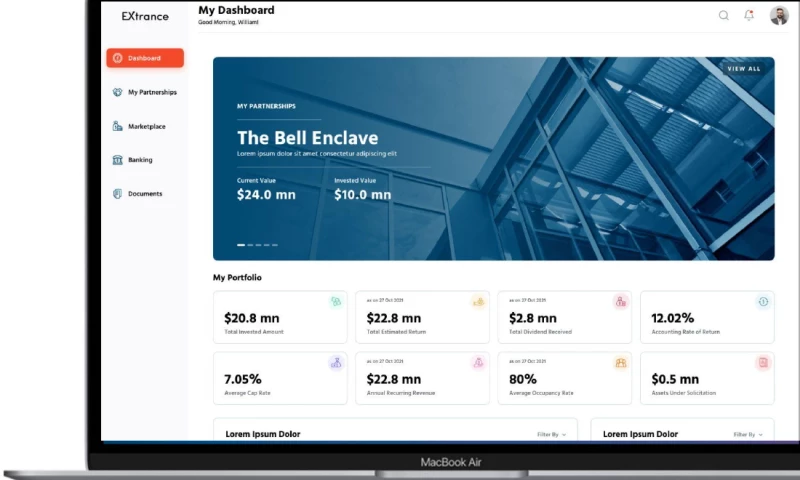The height and width of the screenshot is (480, 800).
Task: Click the Banking institution icon
Action: (x=117, y=160)
